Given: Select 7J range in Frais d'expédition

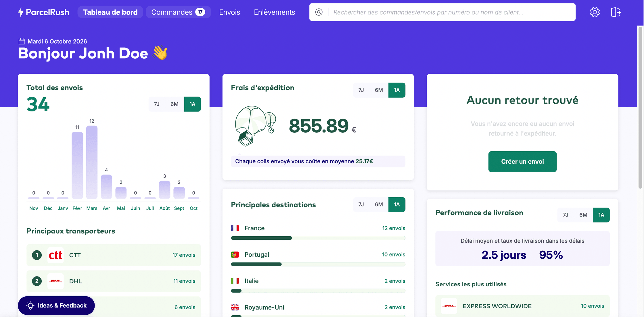Looking at the screenshot, I should (x=361, y=90).
